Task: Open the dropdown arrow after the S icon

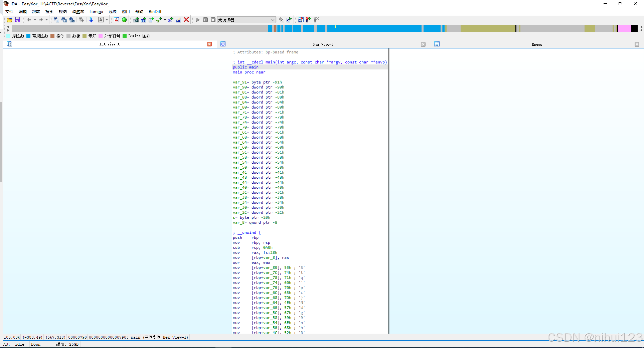Action: (165, 20)
